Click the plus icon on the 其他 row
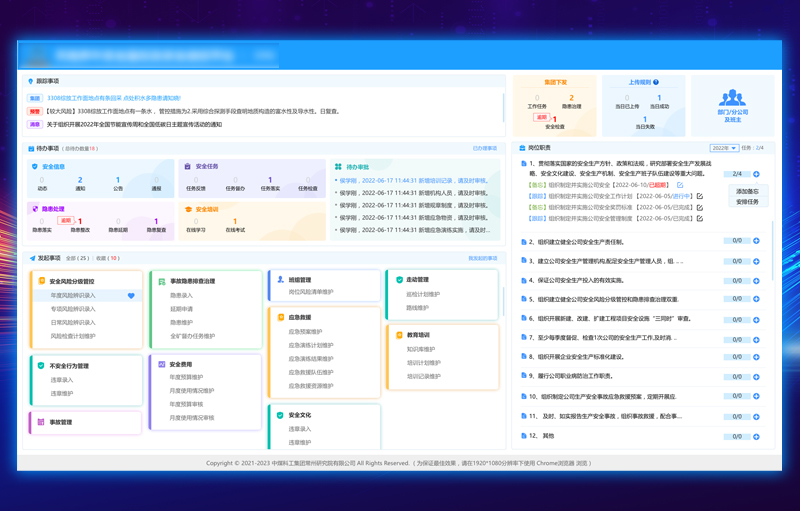 tap(756, 436)
